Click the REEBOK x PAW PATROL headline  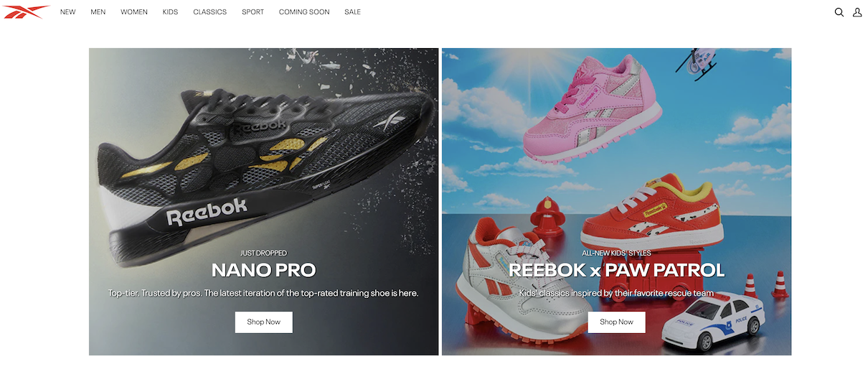tap(617, 271)
